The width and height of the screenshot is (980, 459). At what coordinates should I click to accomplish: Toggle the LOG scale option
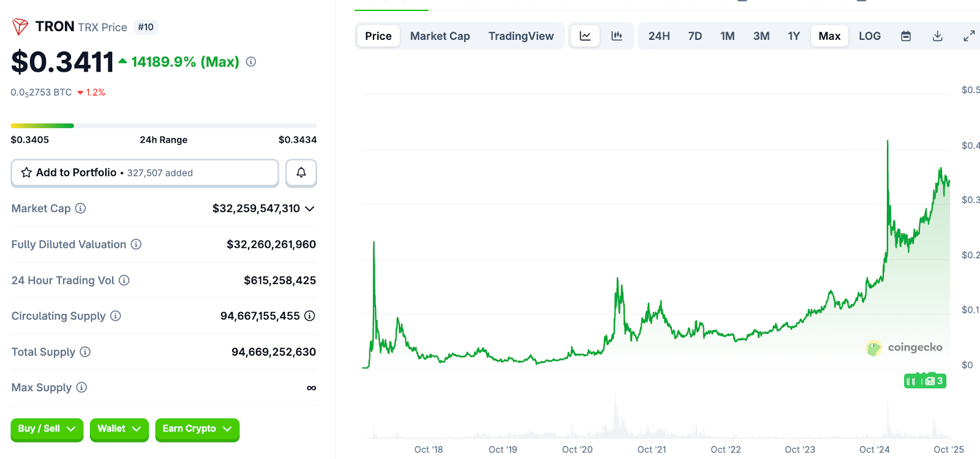point(869,36)
